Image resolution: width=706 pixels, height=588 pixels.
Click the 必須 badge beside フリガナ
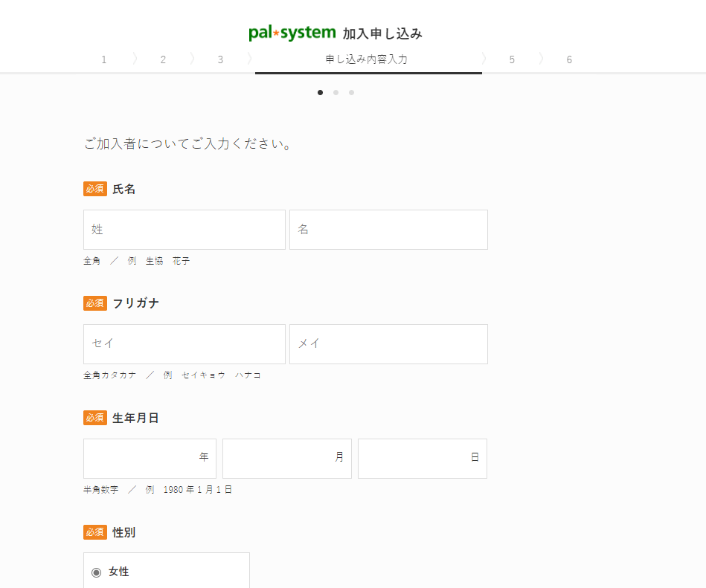coord(94,303)
